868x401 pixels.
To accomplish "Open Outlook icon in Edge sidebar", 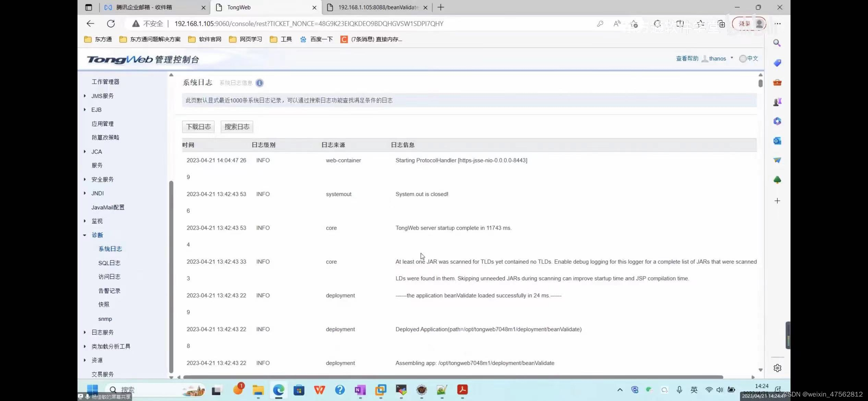I will click(777, 141).
